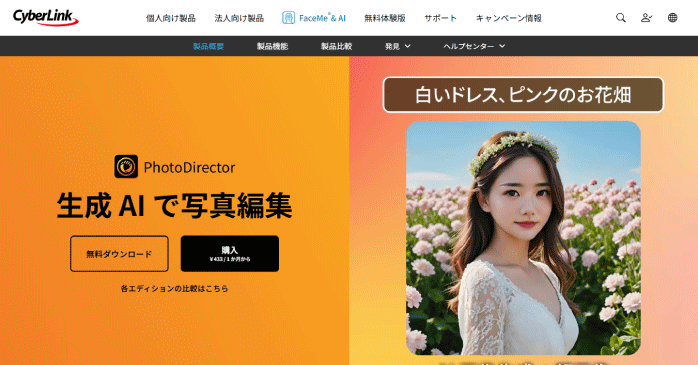Open the user account icon

pos(646,18)
